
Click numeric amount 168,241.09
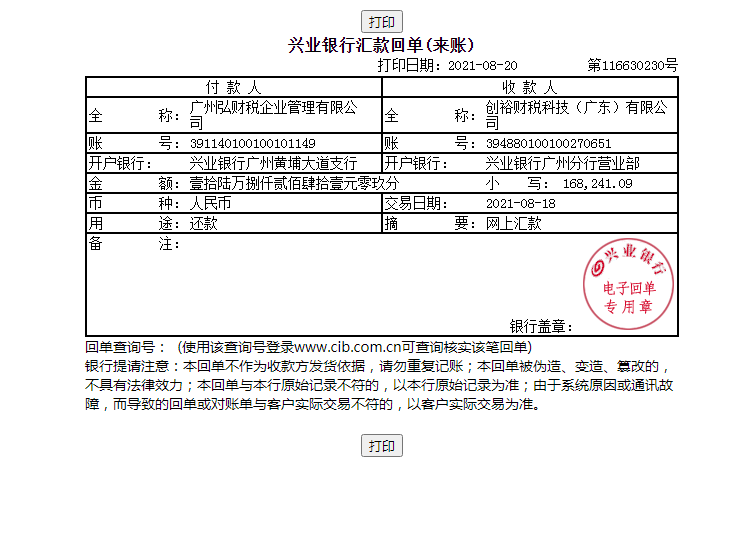click(x=597, y=184)
